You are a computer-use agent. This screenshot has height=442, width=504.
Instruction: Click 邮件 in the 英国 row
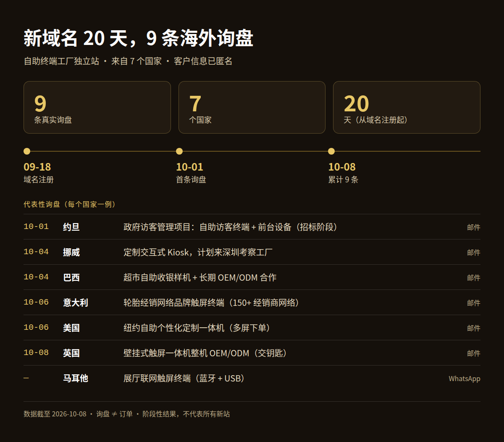click(x=474, y=353)
